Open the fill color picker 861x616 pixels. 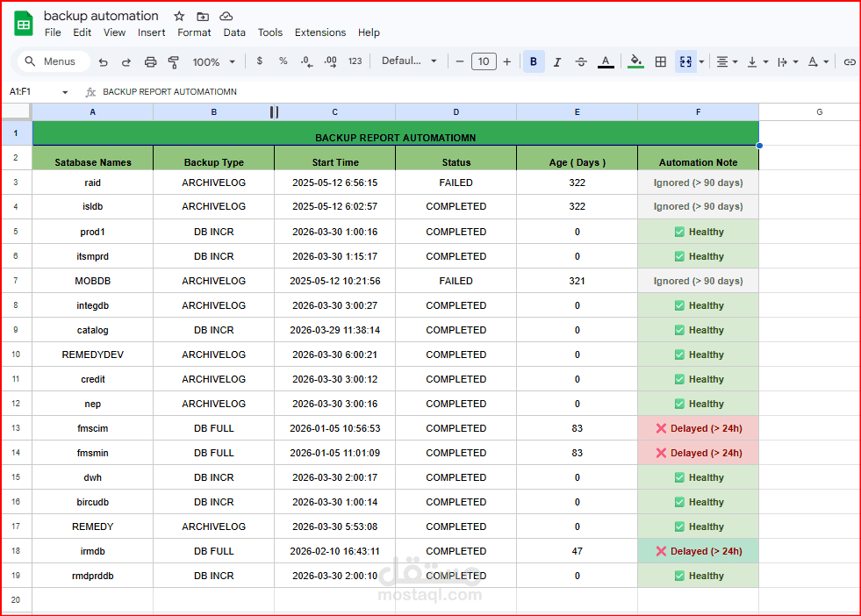pos(635,62)
